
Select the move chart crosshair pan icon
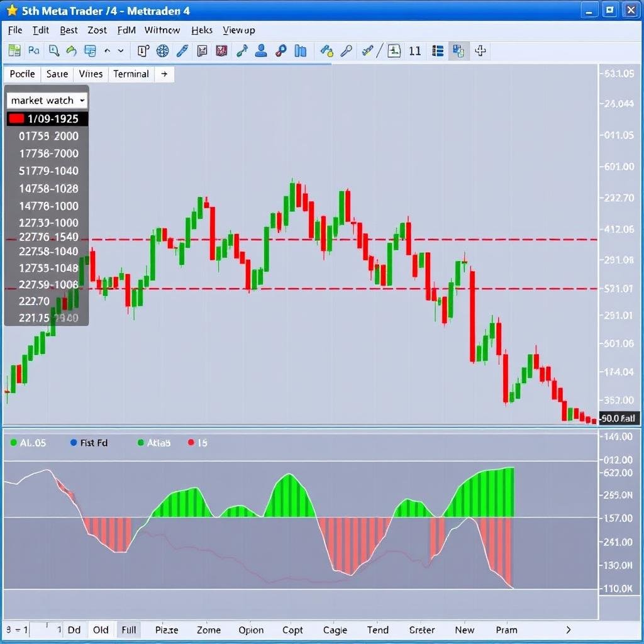point(480,51)
